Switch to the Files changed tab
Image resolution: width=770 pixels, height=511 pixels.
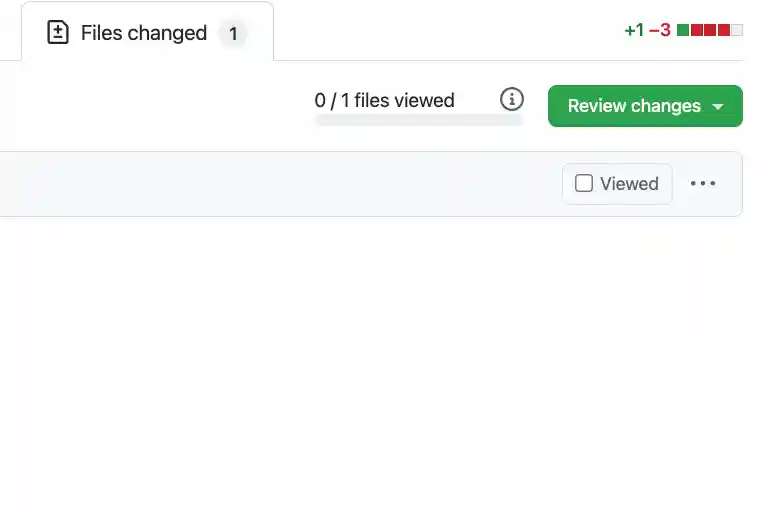coord(143,33)
